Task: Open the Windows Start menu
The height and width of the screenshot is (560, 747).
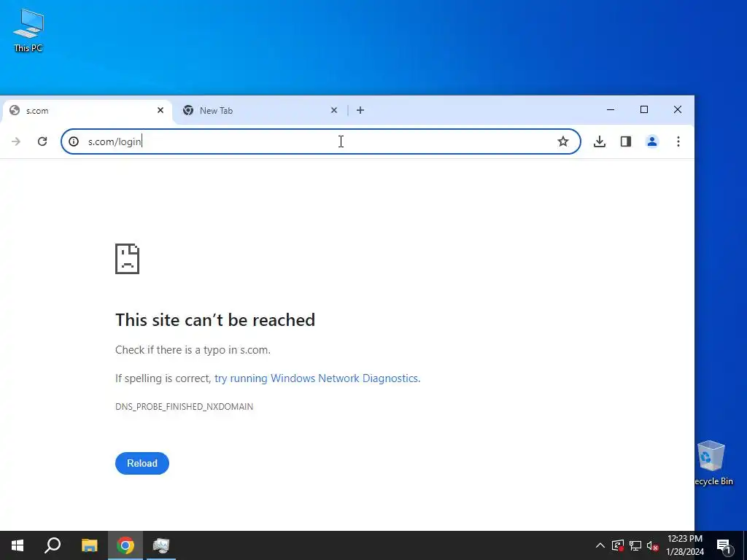Action: coord(18,545)
